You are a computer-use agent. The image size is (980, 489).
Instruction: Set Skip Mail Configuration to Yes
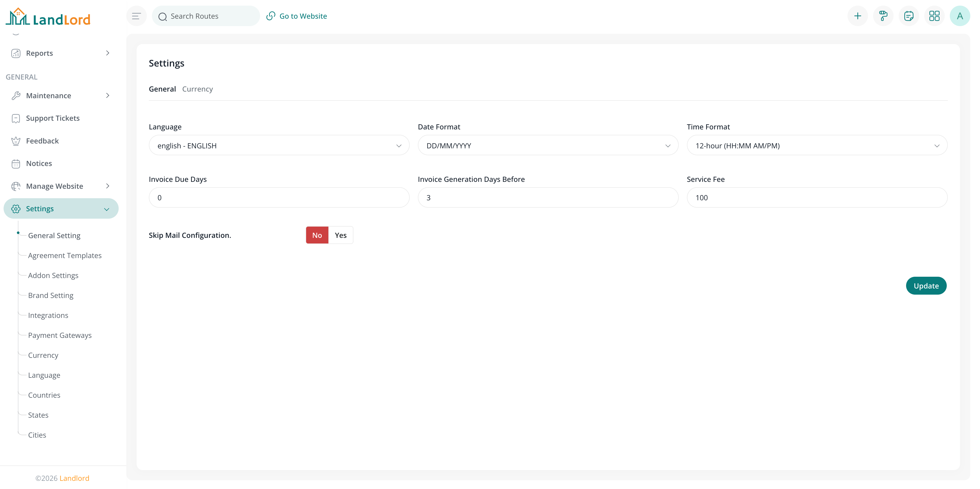click(340, 235)
